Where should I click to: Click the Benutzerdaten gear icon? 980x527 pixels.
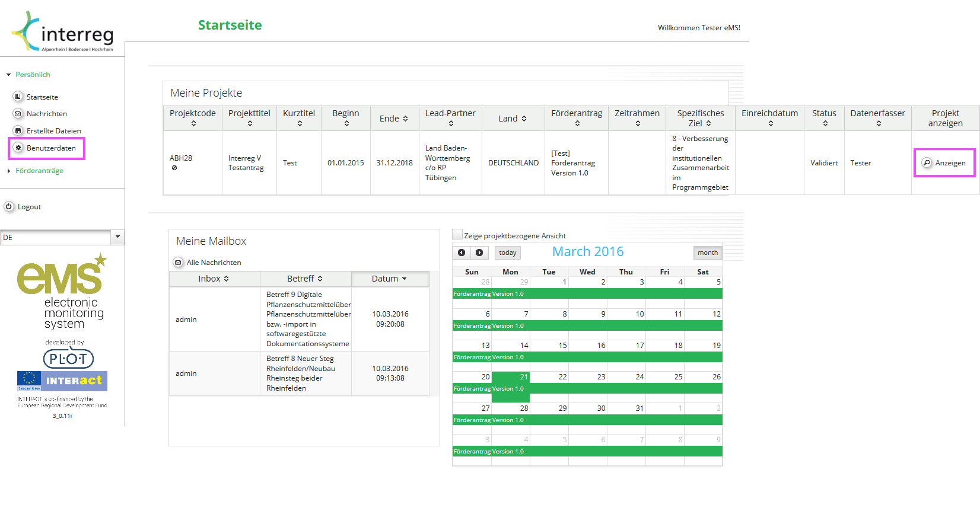pyautogui.click(x=18, y=148)
